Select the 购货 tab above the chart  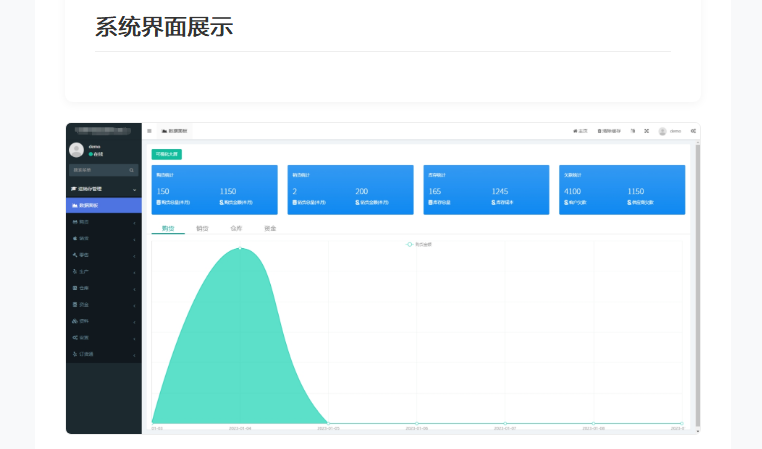[x=168, y=228]
